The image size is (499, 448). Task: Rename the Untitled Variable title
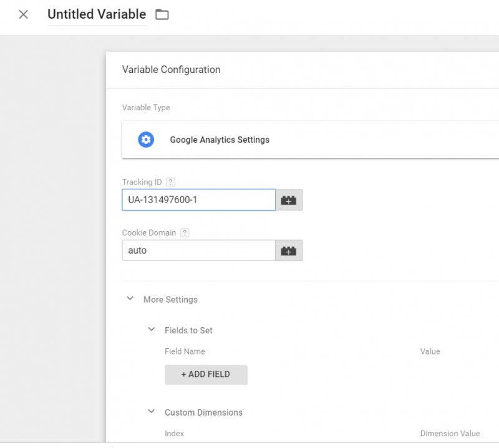[x=97, y=14]
